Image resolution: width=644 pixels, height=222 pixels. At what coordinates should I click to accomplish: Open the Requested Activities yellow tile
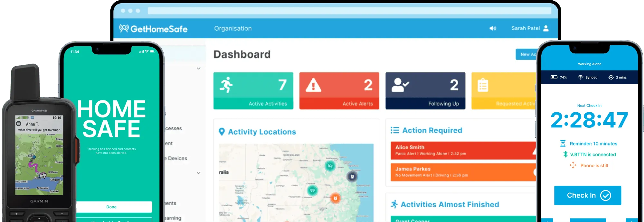pyautogui.click(x=503, y=91)
